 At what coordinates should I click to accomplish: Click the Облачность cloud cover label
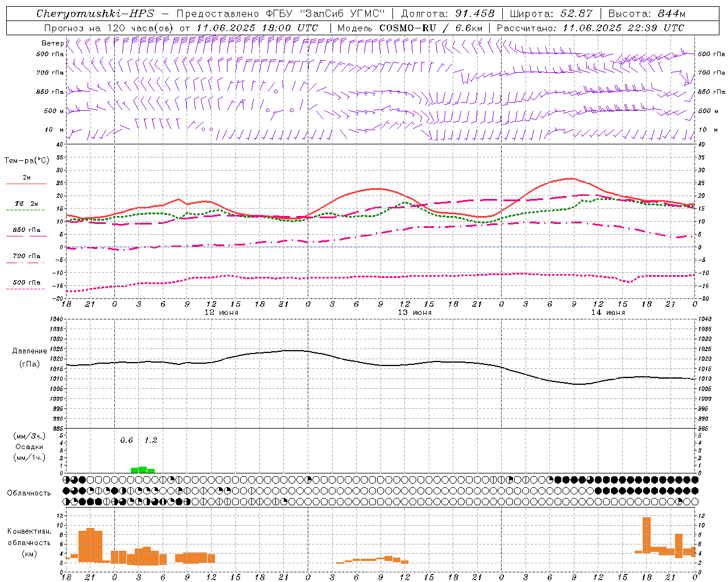(29, 493)
